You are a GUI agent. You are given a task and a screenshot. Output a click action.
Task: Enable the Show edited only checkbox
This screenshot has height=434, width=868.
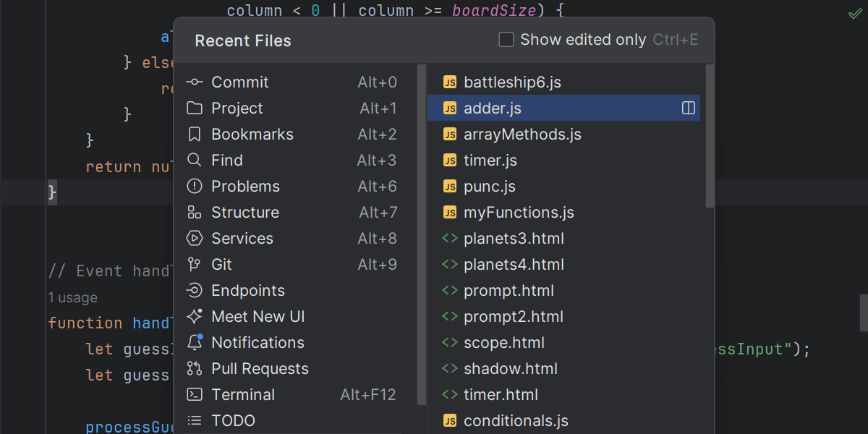506,40
